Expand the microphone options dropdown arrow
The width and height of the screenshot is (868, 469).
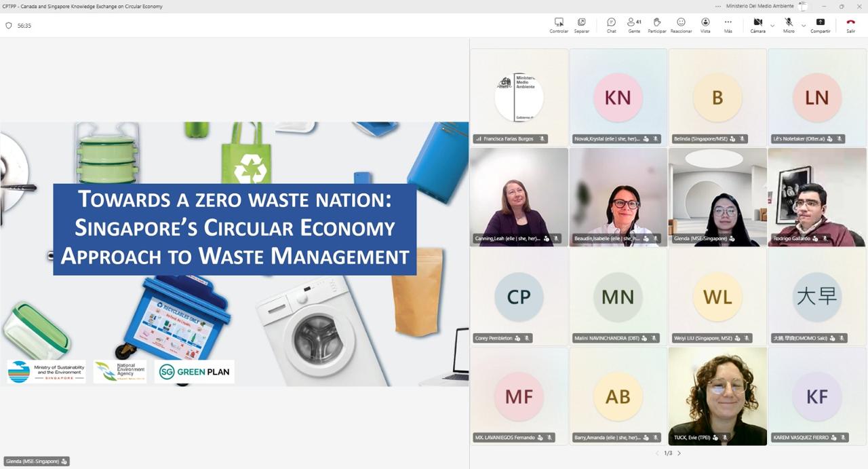[804, 25]
